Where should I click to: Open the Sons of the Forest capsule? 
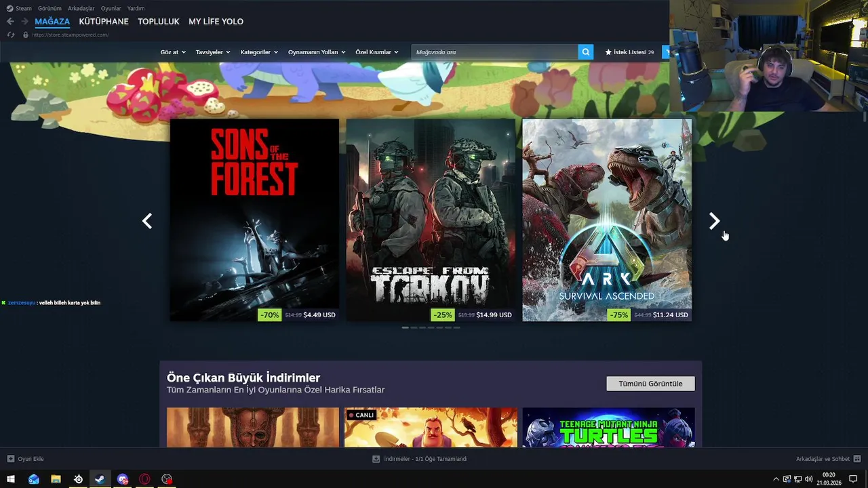point(254,220)
